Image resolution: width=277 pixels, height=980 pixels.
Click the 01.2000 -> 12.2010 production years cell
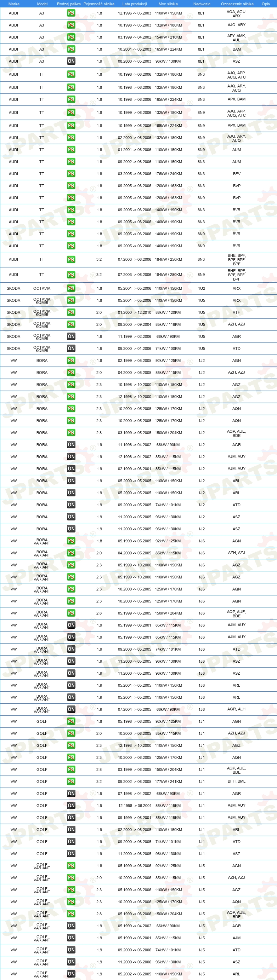(135, 312)
